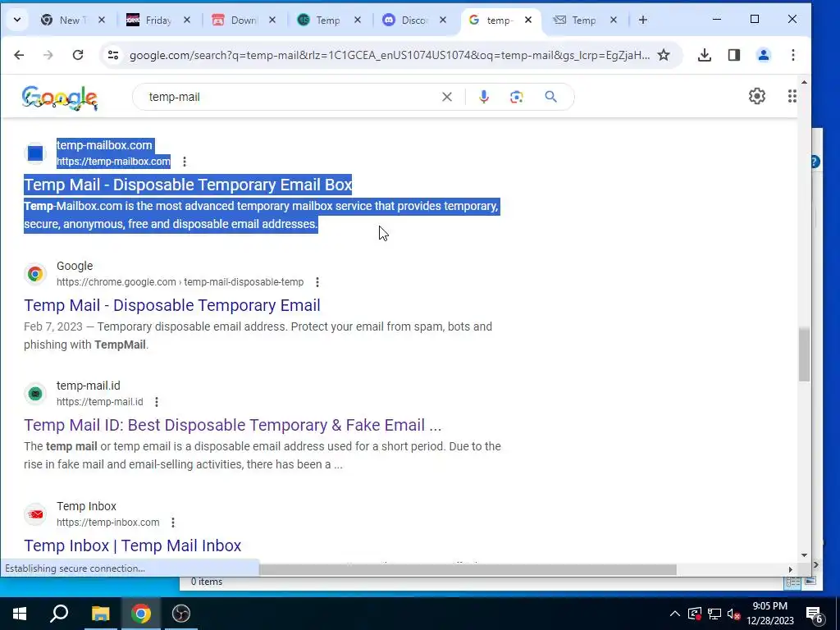Screen dimensions: 840x630
Task: Open Google quick settings gear
Action: tap(757, 97)
